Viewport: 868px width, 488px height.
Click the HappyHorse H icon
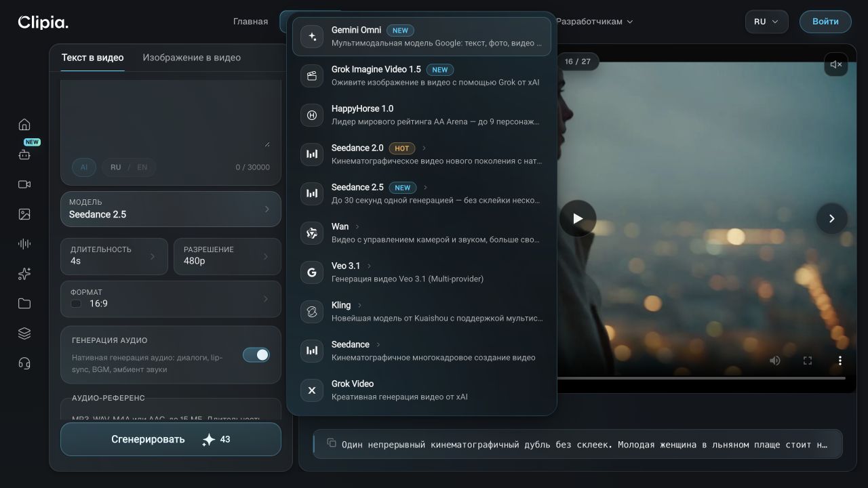(312, 115)
